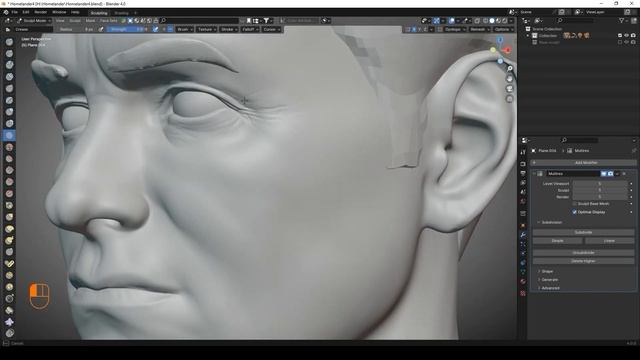Click the Linear subdivision button

click(x=609, y=241)
